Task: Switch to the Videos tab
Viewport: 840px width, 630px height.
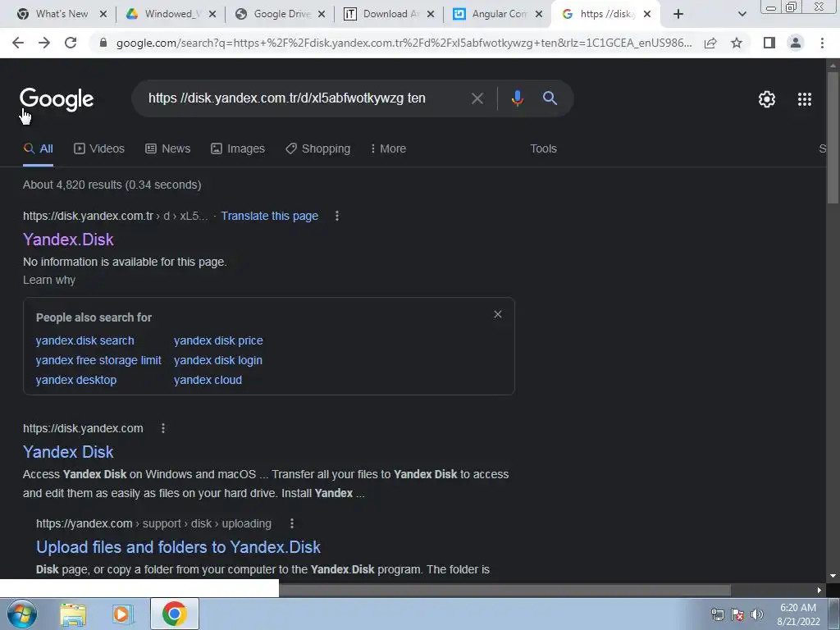Action: [99, 149]
